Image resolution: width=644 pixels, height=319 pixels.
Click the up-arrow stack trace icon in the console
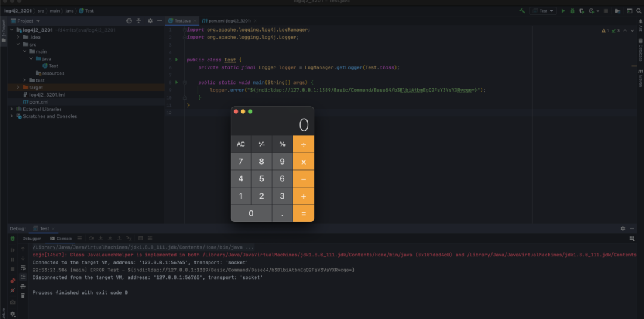[23, 249]
